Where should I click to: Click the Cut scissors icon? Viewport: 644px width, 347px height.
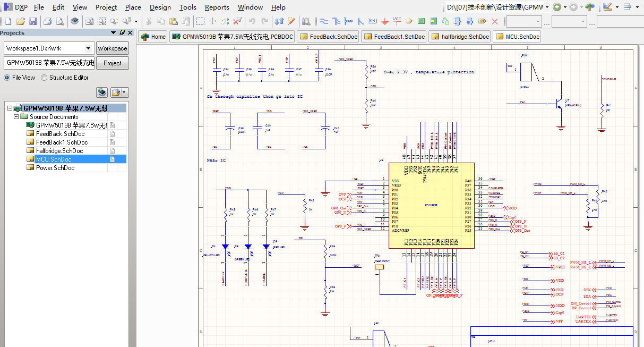[x=149, y=21]
